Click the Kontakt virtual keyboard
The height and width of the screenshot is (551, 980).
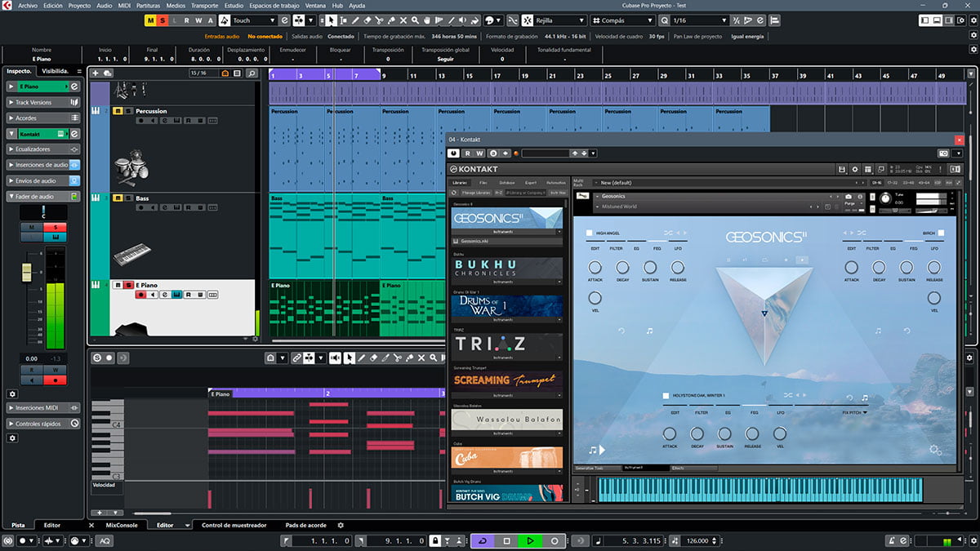[x=759, y=490]
